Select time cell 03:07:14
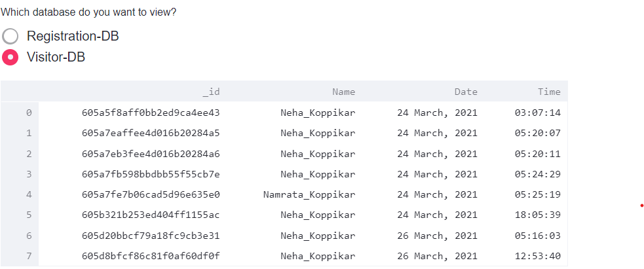 538,113
